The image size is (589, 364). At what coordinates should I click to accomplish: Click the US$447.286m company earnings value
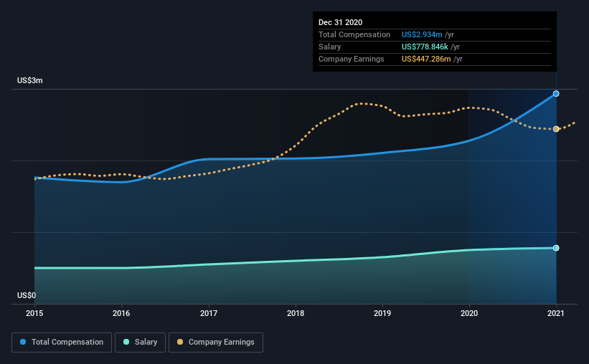pyautogui.click(x=426, y=59)
